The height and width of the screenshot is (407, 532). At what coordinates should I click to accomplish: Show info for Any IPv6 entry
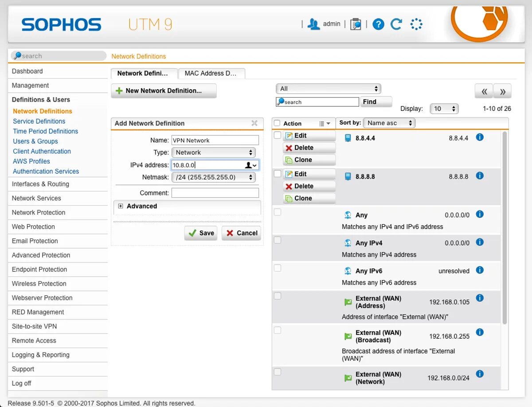pos(479,270)
